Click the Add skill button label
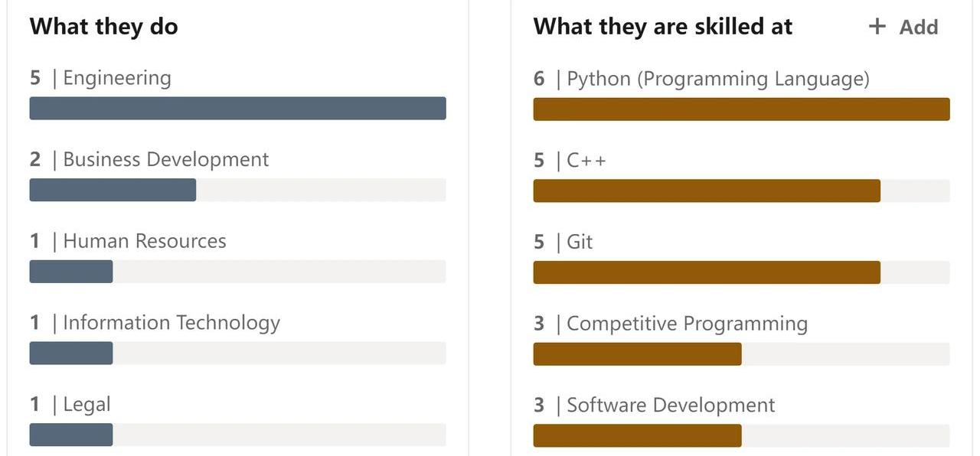Image resolution: width=980 pixels, height=456 pixels. click(918, 28)
